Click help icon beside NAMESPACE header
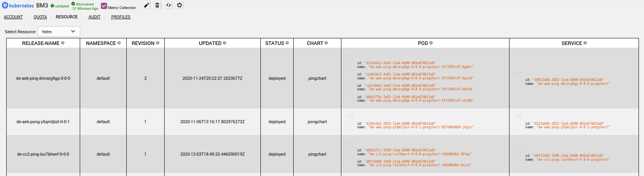 (x=119, y=43)
